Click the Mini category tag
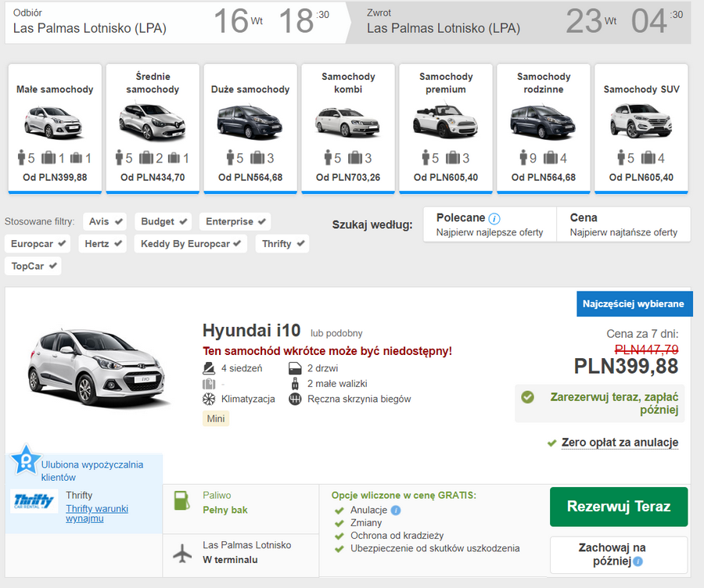Image resolution: width=704 pixels, height=588 pixels. tap(216, 419)
